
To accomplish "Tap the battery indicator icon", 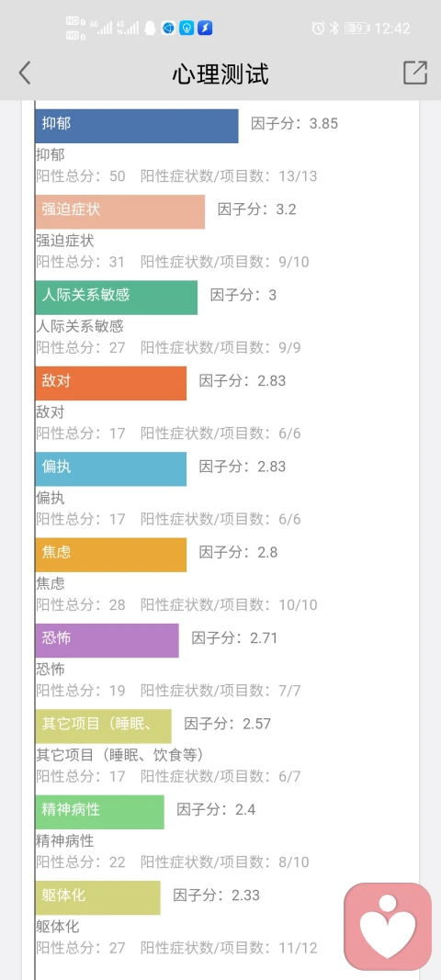I will [356, 28].
